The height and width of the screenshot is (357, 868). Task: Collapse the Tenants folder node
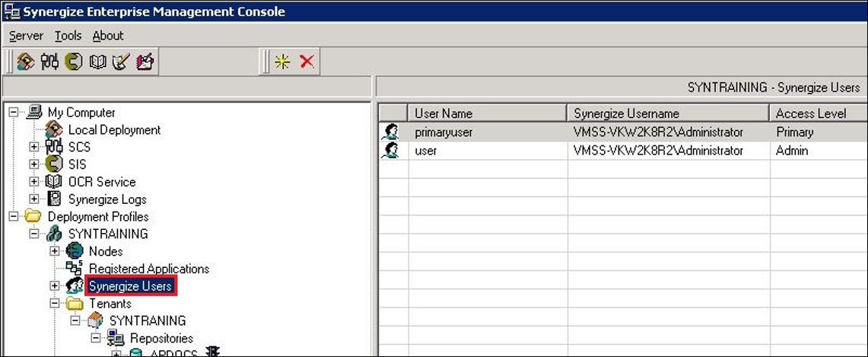click(x=54, y=303)
